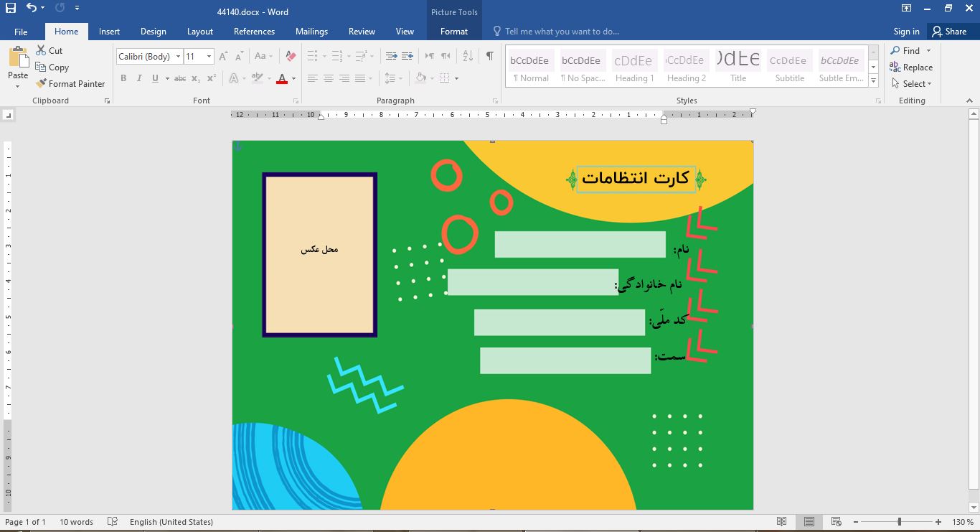Screen dimensions: 980x532
Task: Sort paragraphs with A-Z icon
Action: point(468,56)
